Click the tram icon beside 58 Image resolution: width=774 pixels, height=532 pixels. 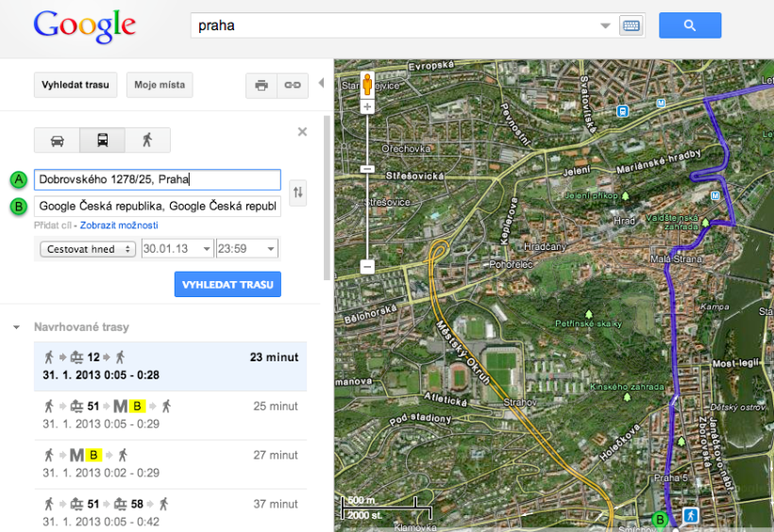pyautogui.click(x=121, y=505)
